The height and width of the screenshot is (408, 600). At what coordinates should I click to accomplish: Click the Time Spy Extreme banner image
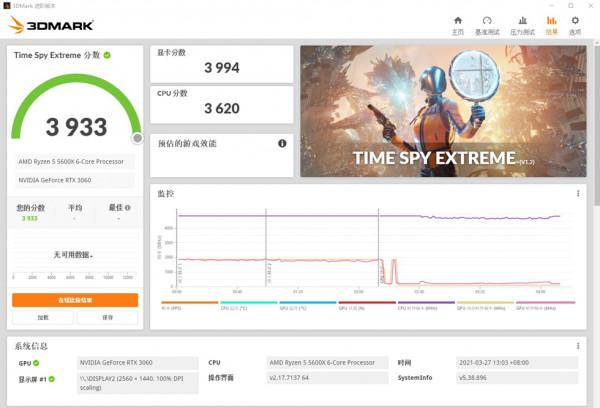443,111
